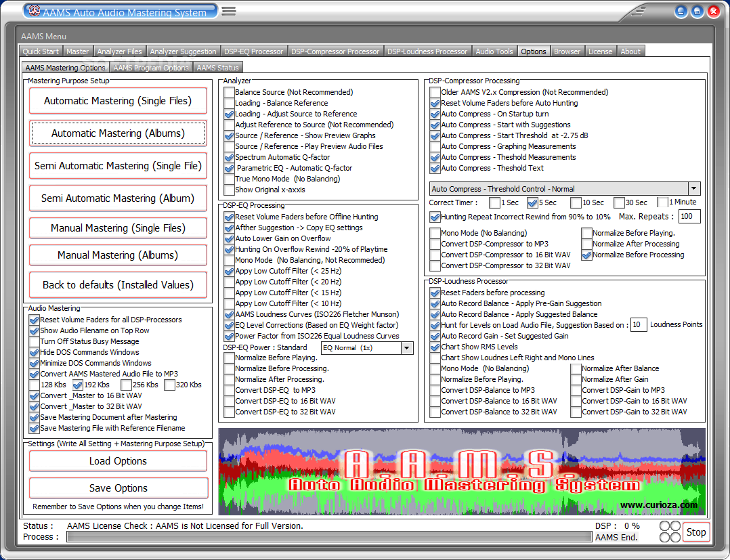730x560 pixels.
Task: Select the 128 Kbs MP3 bitrate
Action: pos(34,385)
